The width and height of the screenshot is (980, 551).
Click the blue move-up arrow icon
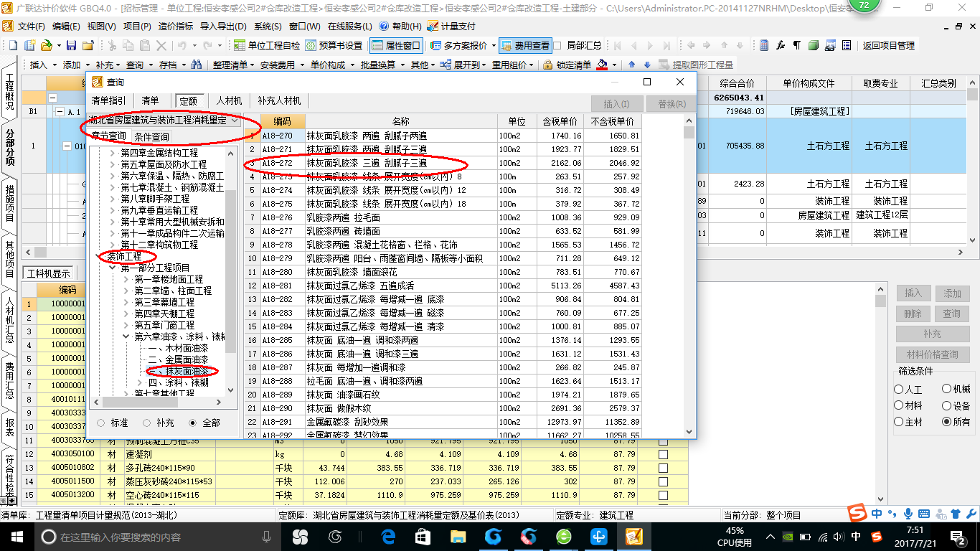[x=632, y=65]
